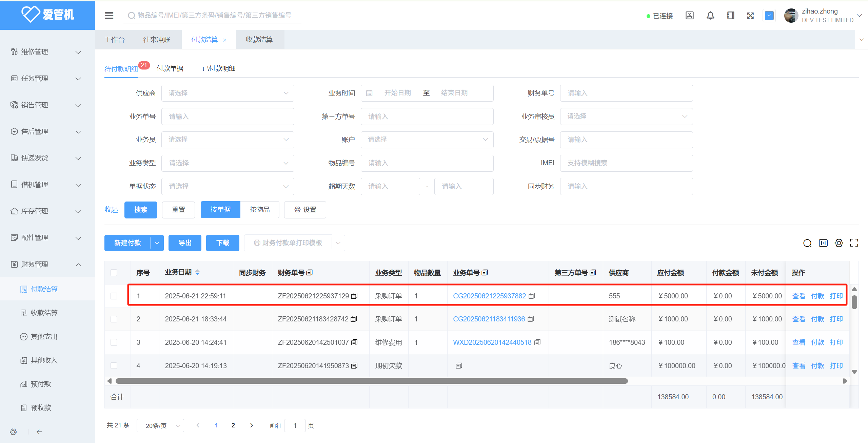
Task: Open the 业务员 dropdown
Action: point(228,140)
